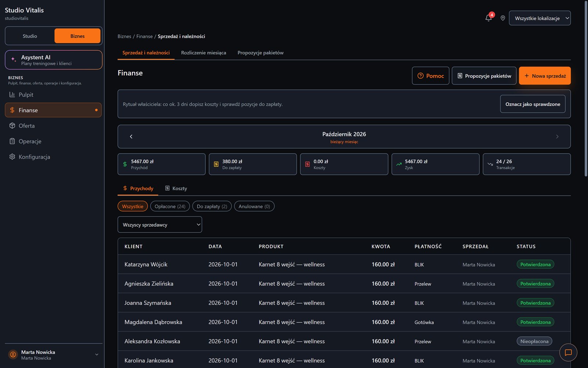Open Wszyscy sprzedawcy dropdown
Image resolution: width=588 pixels, height=368 pixels.
click(160, 224)
